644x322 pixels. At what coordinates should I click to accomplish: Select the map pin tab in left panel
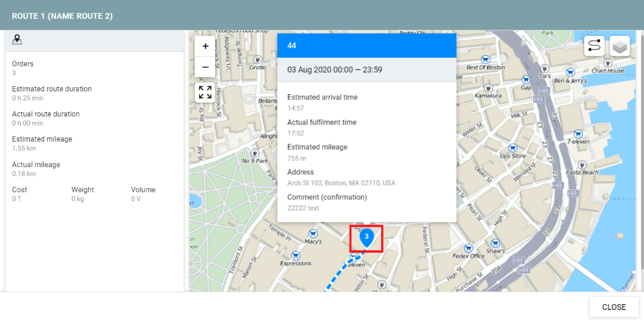17,39
